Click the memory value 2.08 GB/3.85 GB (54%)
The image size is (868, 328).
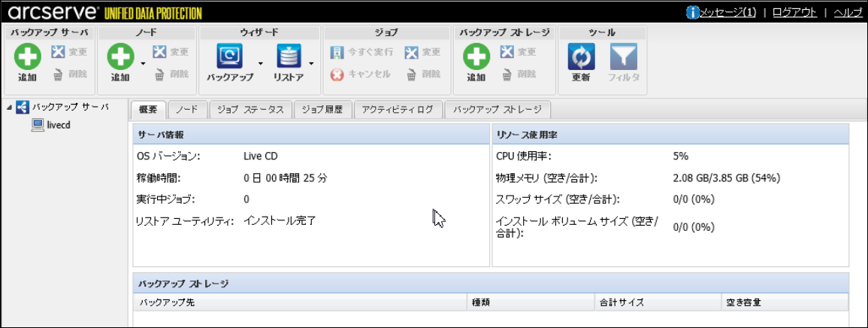(726, 178)
